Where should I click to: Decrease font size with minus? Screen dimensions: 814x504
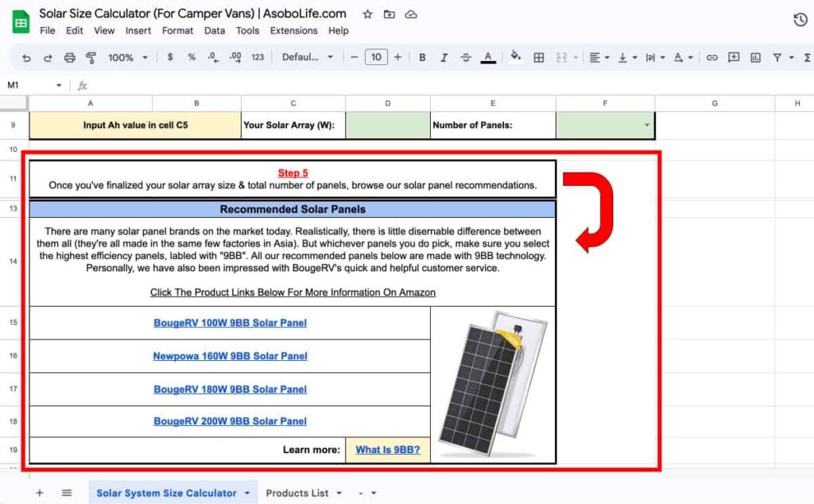click(355, 57)
